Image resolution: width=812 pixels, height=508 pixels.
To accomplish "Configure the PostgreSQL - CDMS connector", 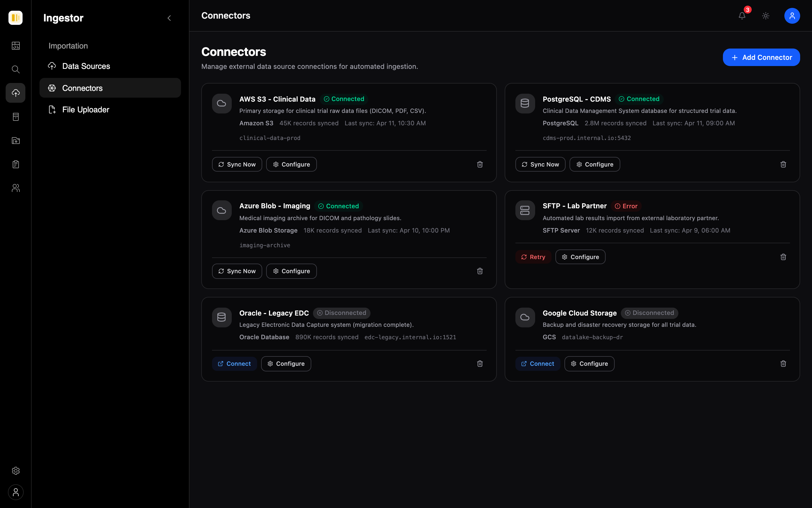I will point(595,164).
